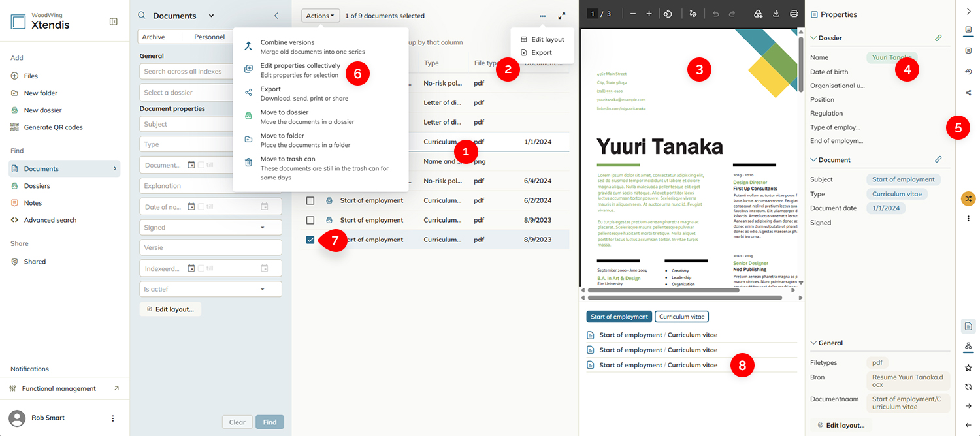Download the previewed PDF document

tap(776, 14)
